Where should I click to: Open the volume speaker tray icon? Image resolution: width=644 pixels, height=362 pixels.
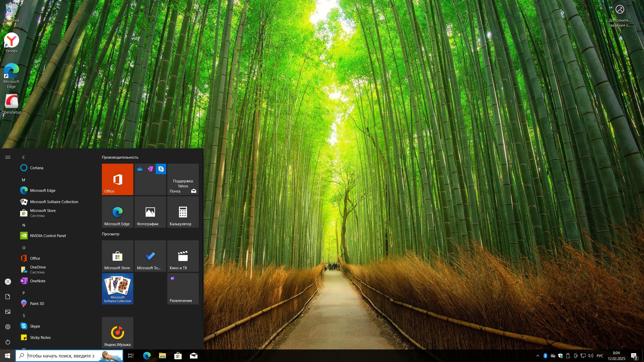(591, 356)
